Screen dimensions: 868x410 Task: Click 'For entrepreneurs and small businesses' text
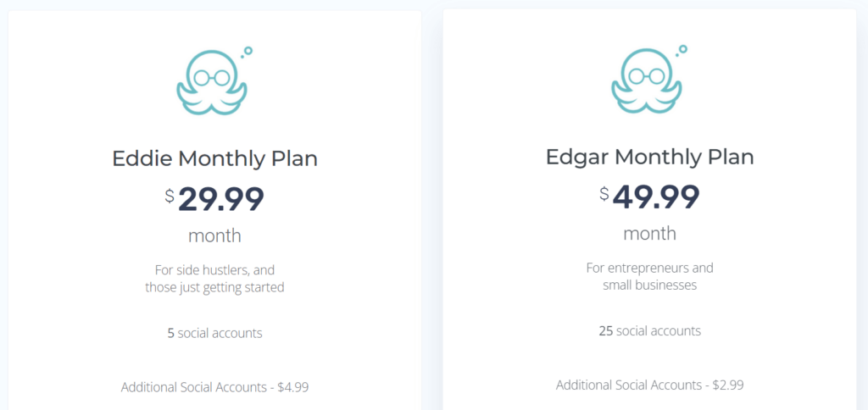tap(650, 277)
